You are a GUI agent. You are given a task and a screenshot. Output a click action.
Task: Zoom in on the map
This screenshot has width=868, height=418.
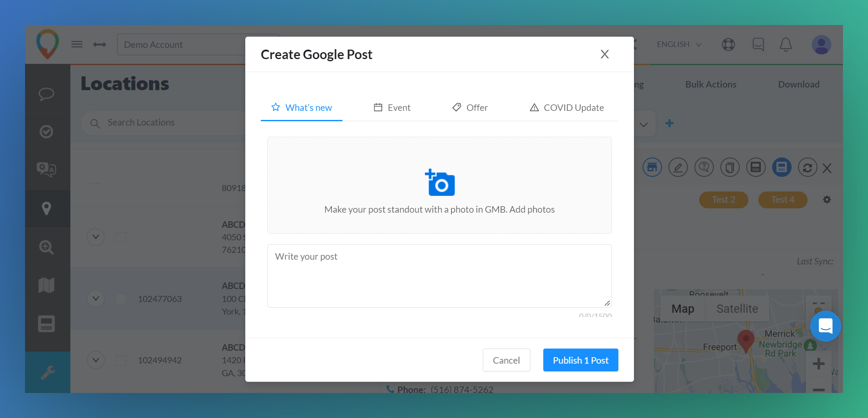click(818, 364)
